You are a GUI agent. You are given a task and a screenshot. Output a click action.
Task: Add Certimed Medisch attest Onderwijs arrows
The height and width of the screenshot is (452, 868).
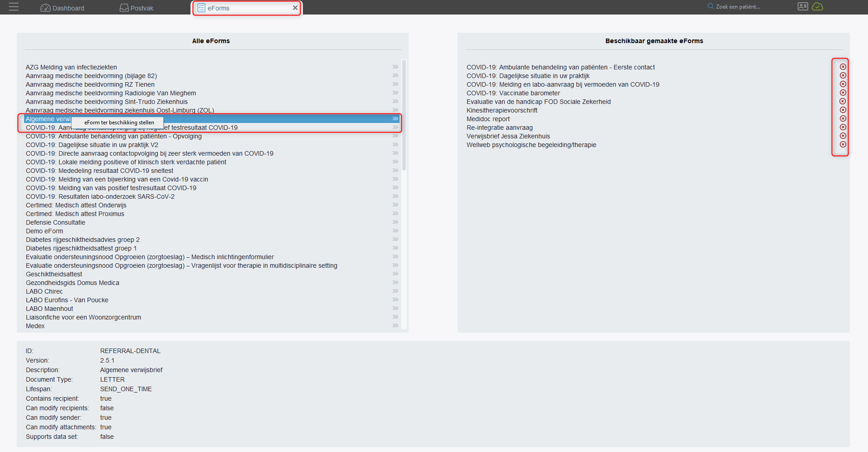point(395,205)
